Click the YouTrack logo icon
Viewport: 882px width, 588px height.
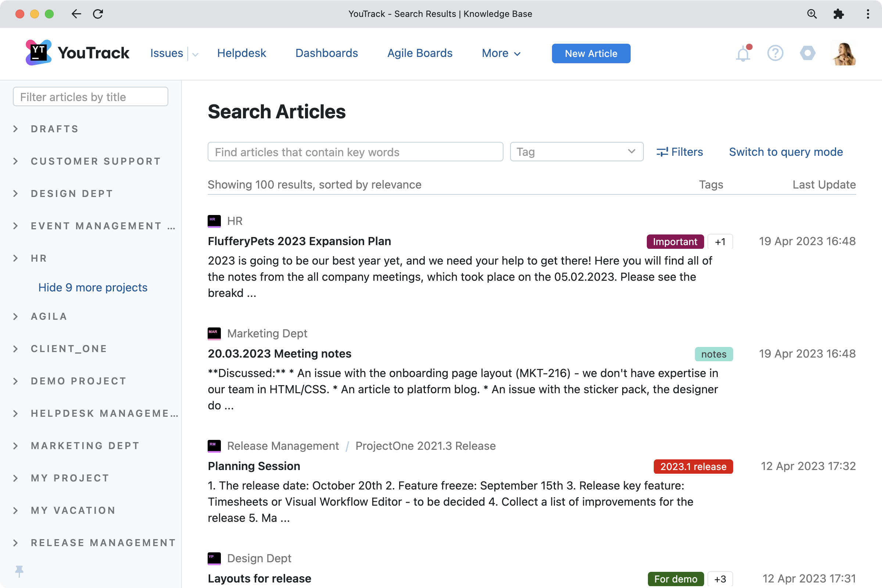coord(39,53)
